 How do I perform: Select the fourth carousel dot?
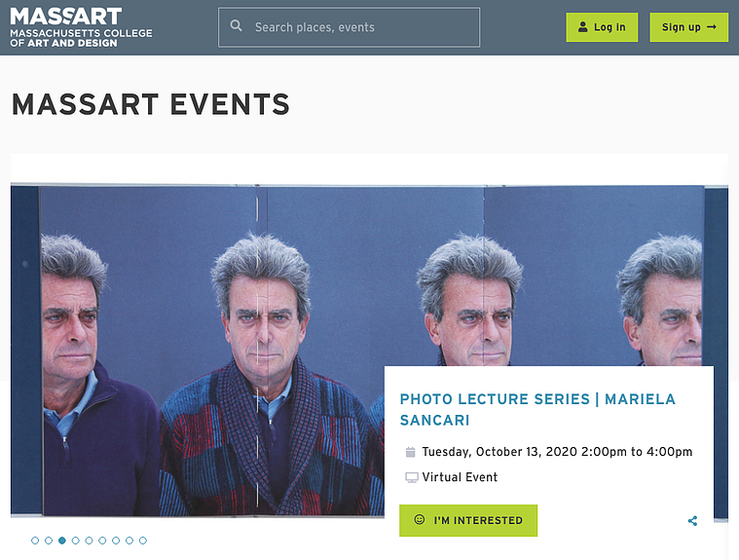tap(75, 541)
